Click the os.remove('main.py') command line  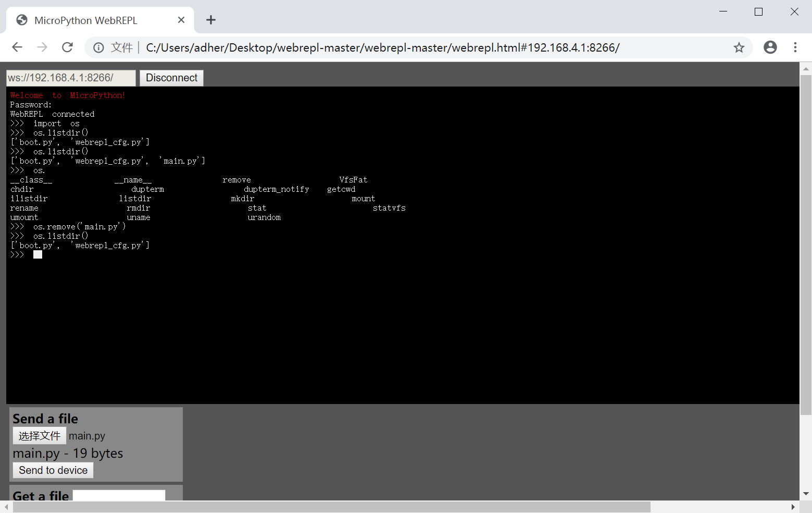click(x=68, y=227)
